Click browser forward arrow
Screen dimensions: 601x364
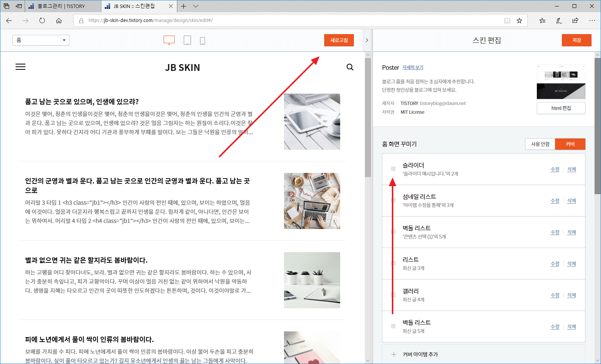point(25,20)
